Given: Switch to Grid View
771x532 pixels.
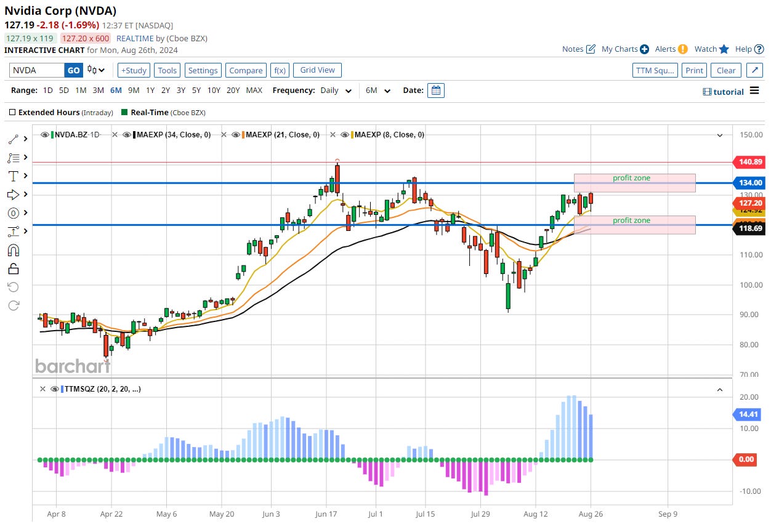Looking at the screenshot, I should pyautogui.click(x=317, y=70).
